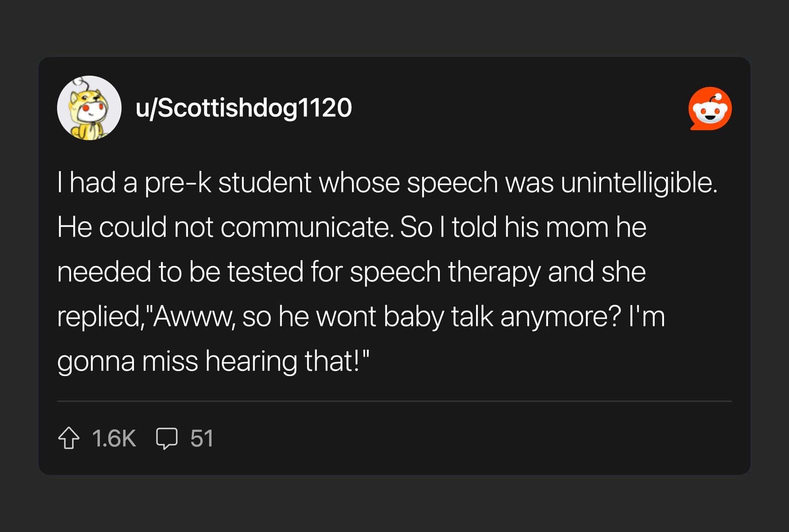Click the words "needed to be tested"
The height and width of the screenshot is (532, 789).
[x=181, y=272]
